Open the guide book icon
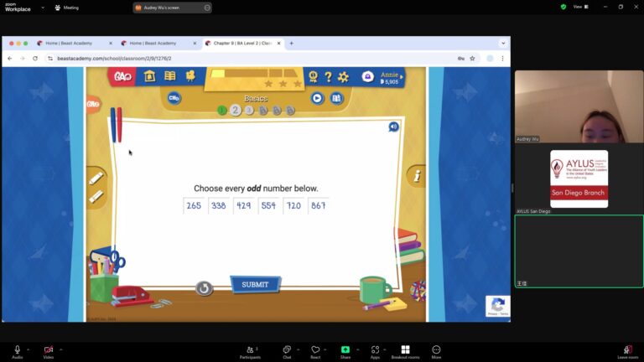 (x=169, y=76)
